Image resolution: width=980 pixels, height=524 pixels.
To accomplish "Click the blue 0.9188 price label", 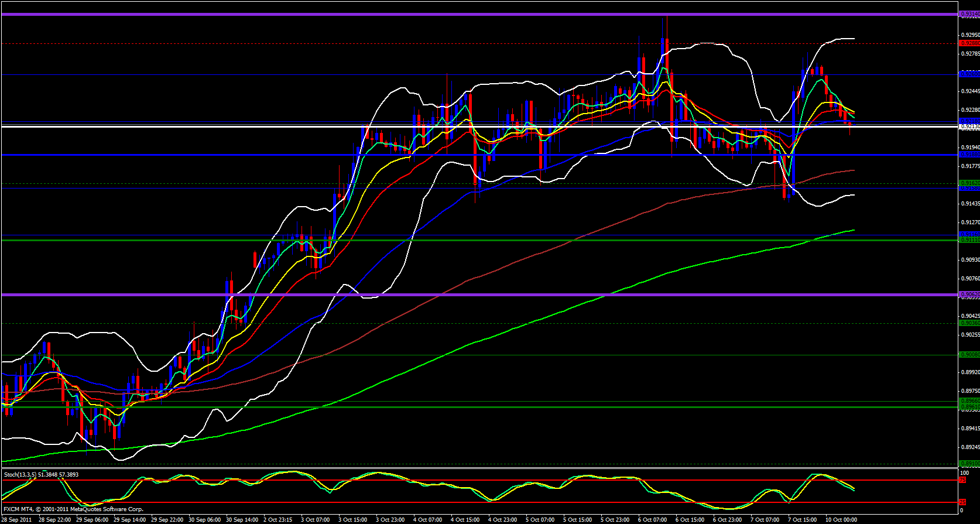I will 969,155.
